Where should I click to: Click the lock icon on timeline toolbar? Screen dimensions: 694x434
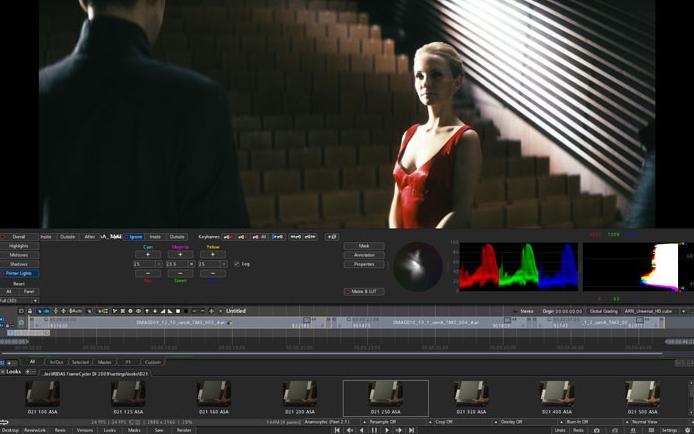click(30, 311)
